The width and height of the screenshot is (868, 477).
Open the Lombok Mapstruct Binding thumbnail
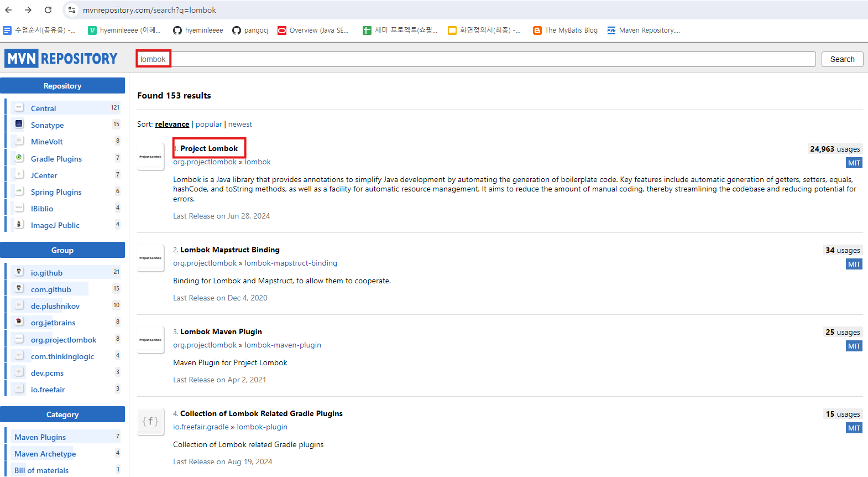[x=150, y=258]
